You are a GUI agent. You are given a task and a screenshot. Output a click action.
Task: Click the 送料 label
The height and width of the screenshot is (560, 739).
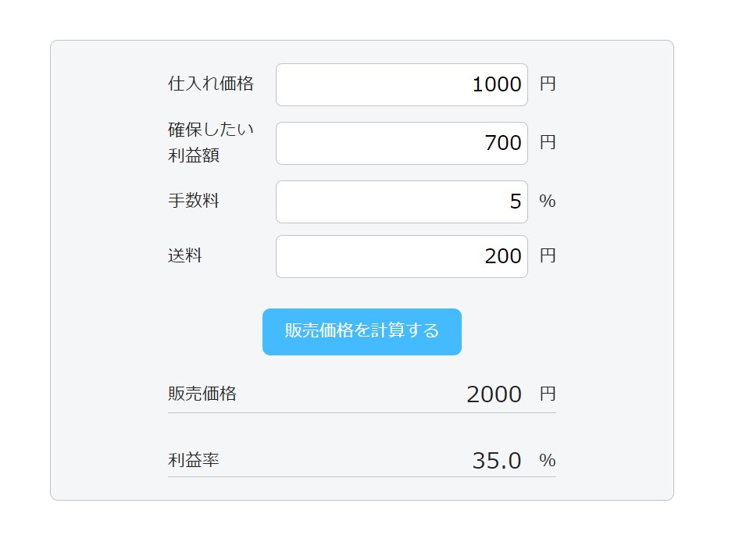tap(185, 255)
